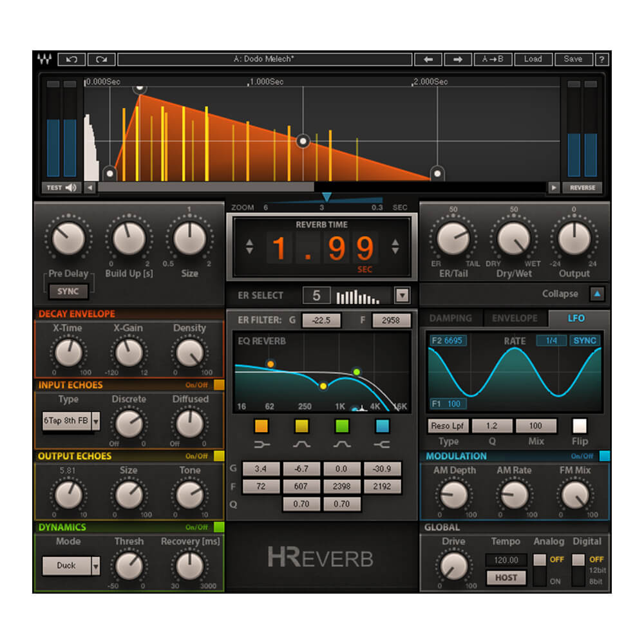The width and height of the screenshot is (644, 644).
Task: Click the Waves logo in the top-left corner
Action: point(45,59)
